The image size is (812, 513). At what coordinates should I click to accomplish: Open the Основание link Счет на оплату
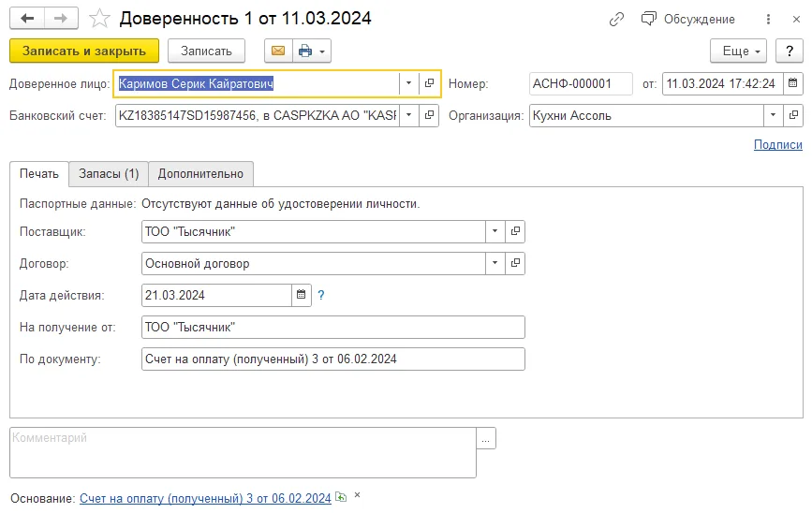point(205,499)
